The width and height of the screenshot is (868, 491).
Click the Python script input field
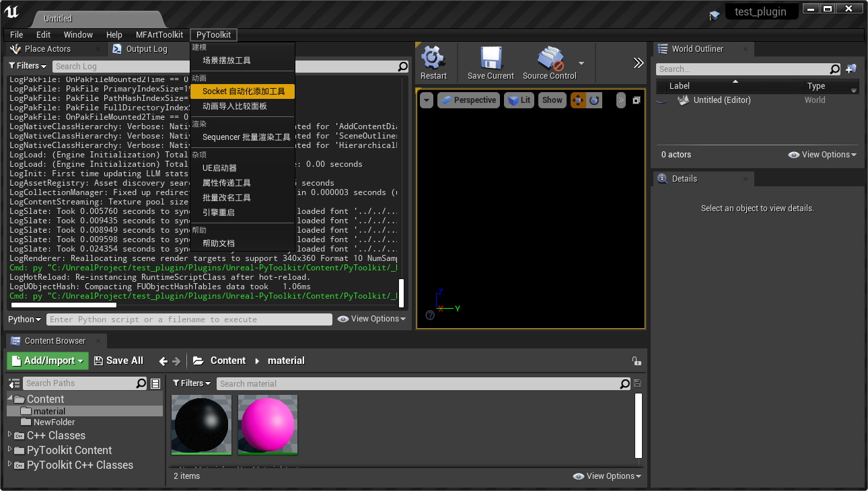point(188,319)
